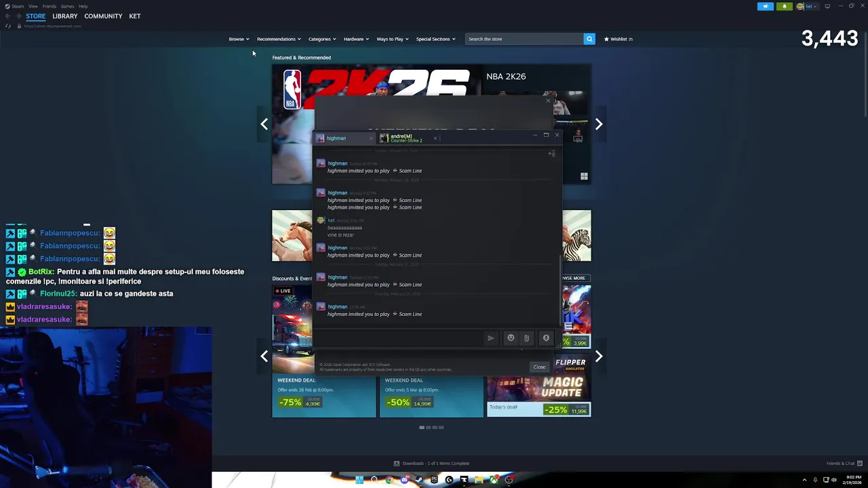Go forward with the Steam forward arrow
Screen dimensions: 868x488
pos(18,16)
